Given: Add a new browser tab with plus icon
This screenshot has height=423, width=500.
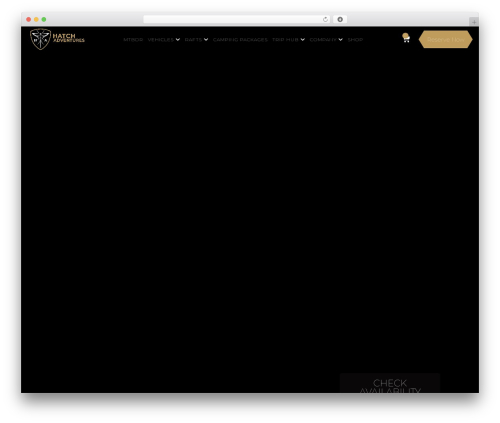Looking at the screenshot, I should point(474,22).
